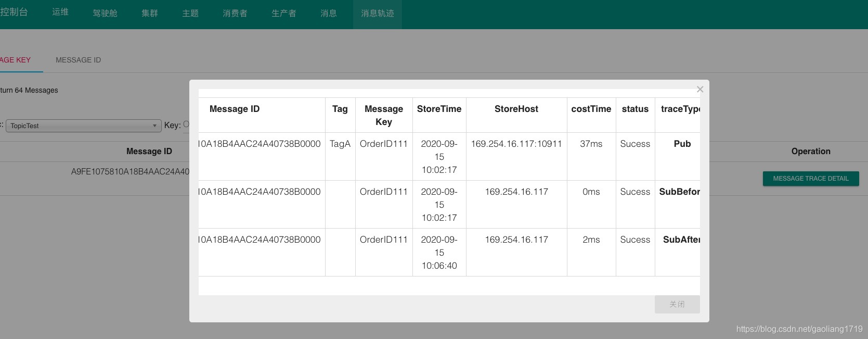The width and height of the screenshot is (868, 339).
Task: Click the costTime column header
Action: [591, 109]
